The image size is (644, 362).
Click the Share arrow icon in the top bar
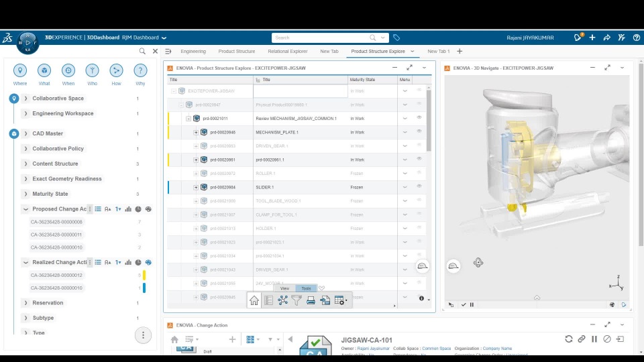pyautogui.click(x=606, y=38)
